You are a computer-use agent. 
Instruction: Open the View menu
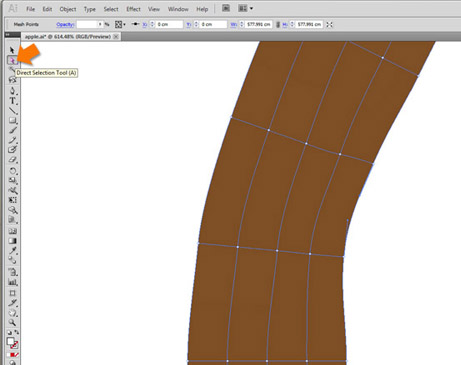pyautogui.click(x=154, y=9)
